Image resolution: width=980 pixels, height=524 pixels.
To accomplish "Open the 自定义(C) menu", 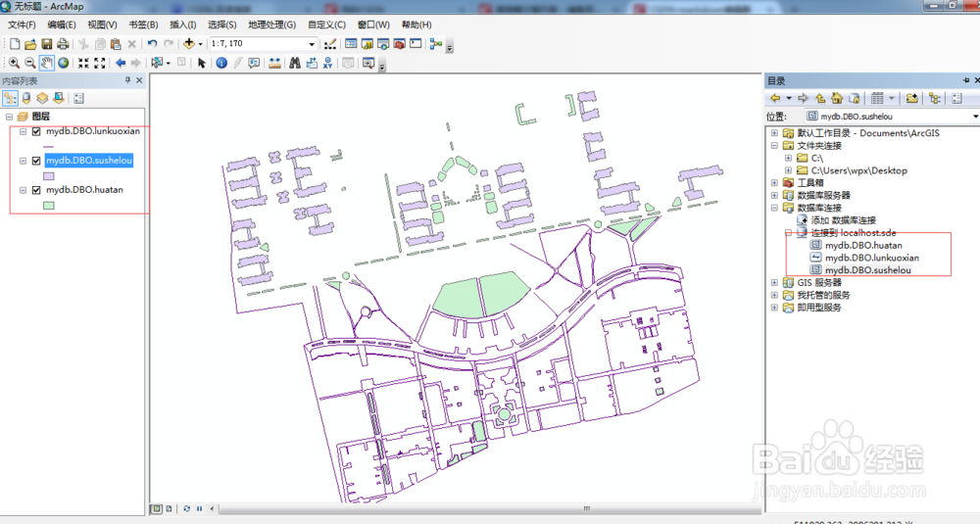I will pos(326,24).
